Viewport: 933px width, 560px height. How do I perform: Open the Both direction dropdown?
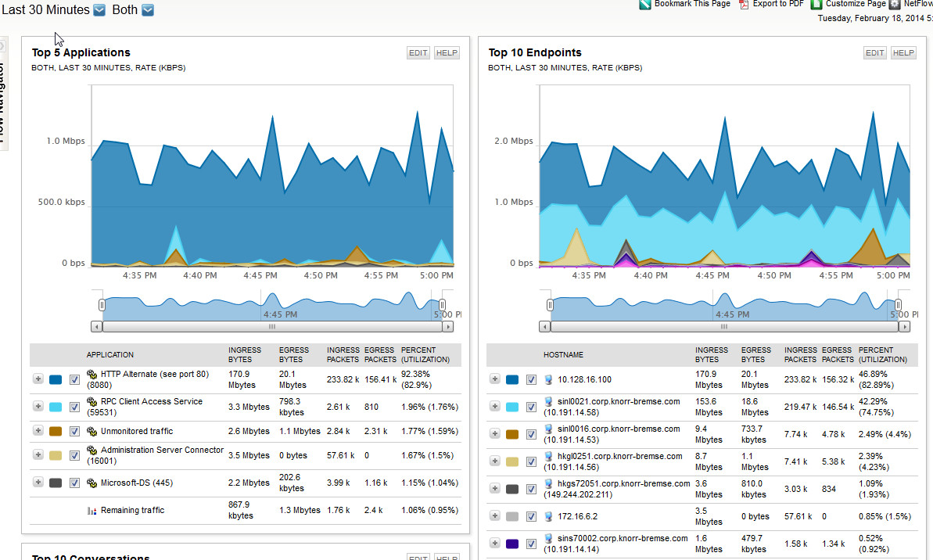point(148,10)
